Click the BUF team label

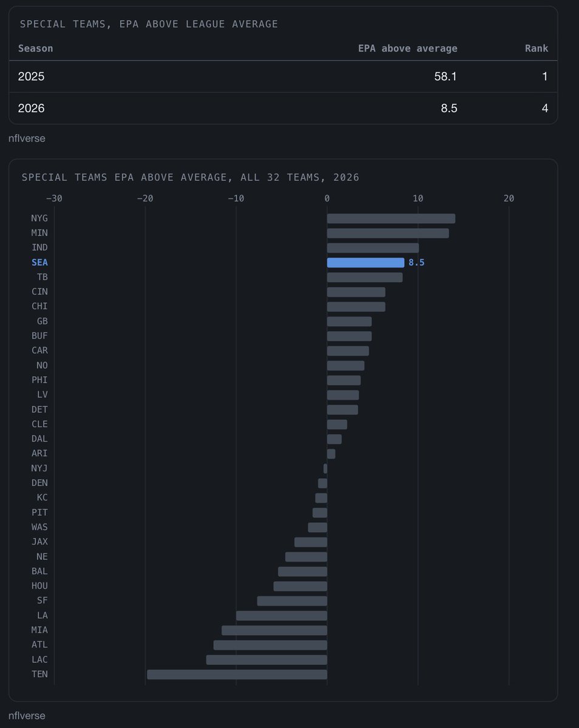(39, 336)
